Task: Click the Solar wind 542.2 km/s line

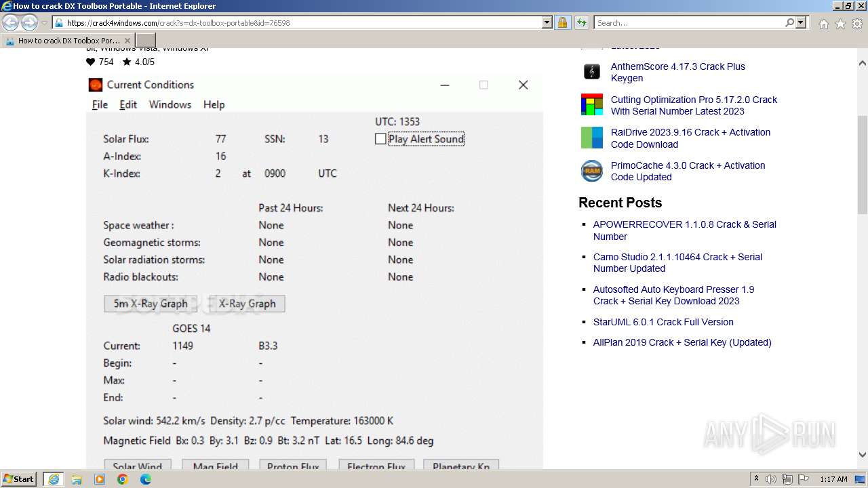Action: click(248, 421)
